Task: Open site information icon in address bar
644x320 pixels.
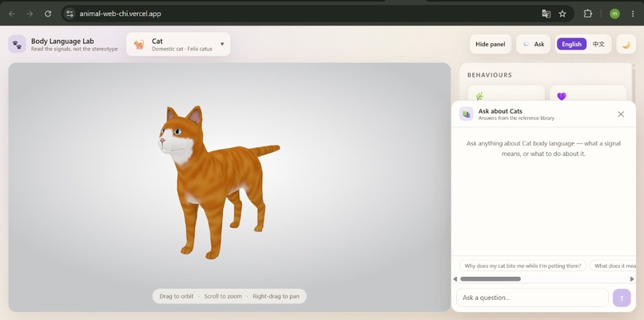Action: (70, 14)
